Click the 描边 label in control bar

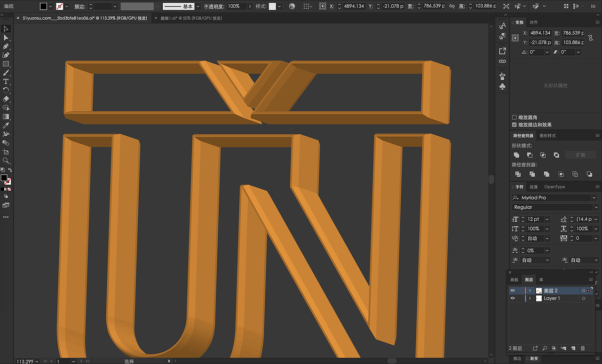(x=80, y=7)
